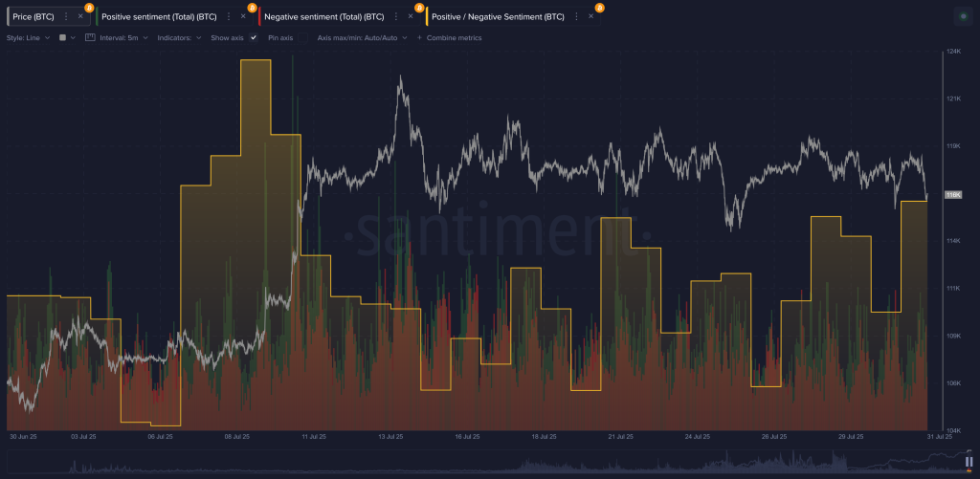Screen dimensions: 980x479
Task: Open options for Positive / Negative Sentiment metric
Action: 576,16
